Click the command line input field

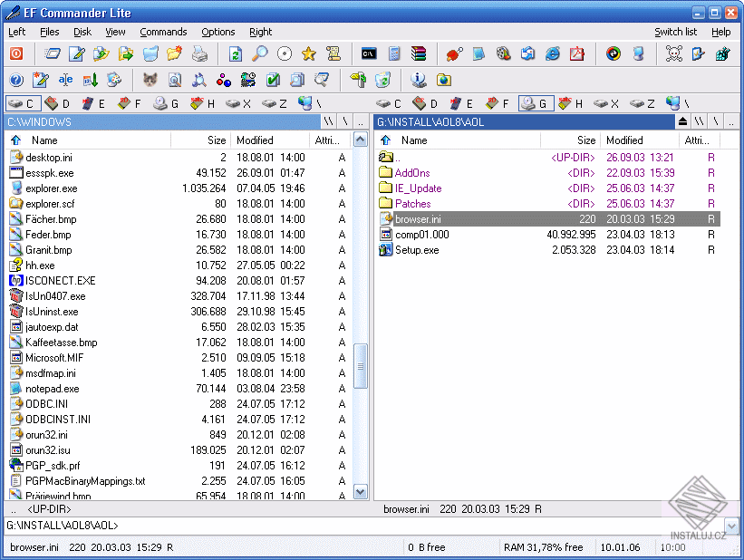364,526
